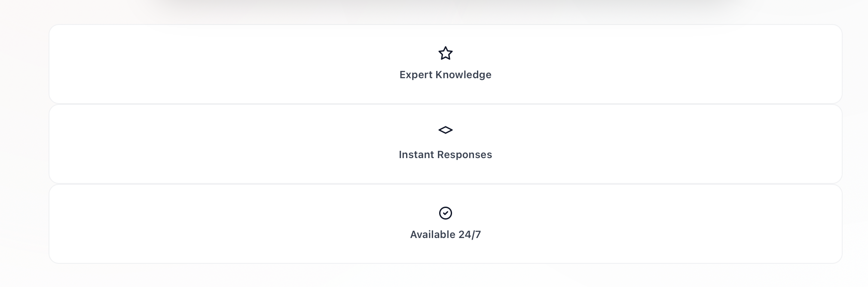The width and height of the screenshot is (868, 287).
Task: Click the star icon above Expert Knowledge
Action: (445, 53)
